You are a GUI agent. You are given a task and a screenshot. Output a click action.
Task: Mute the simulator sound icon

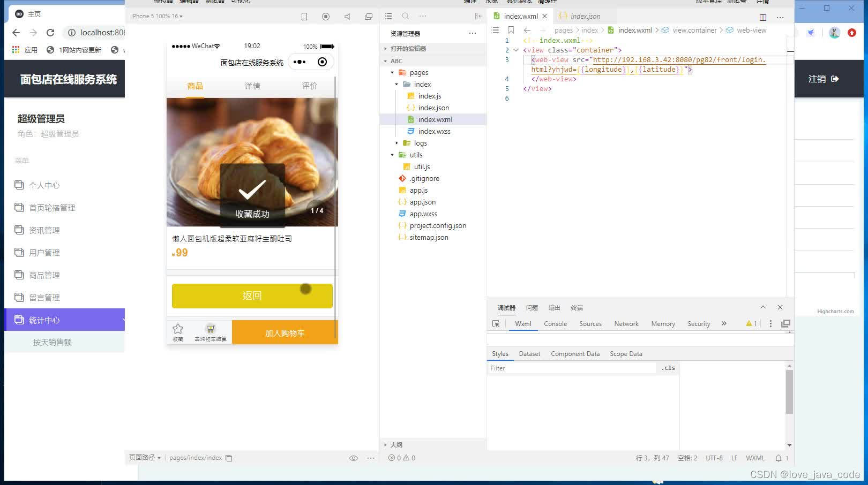pyautogui.click(x=347, y=17)
